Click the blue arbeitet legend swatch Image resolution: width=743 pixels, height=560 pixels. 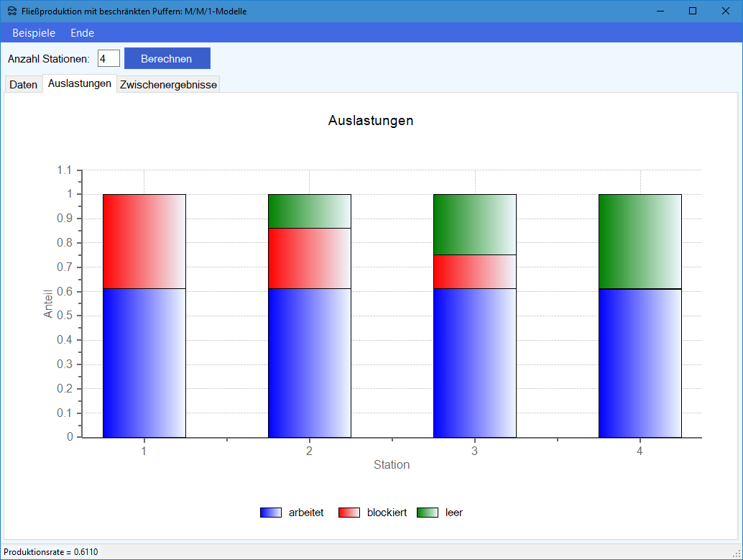pyautogui.click(x=271, y=513)
